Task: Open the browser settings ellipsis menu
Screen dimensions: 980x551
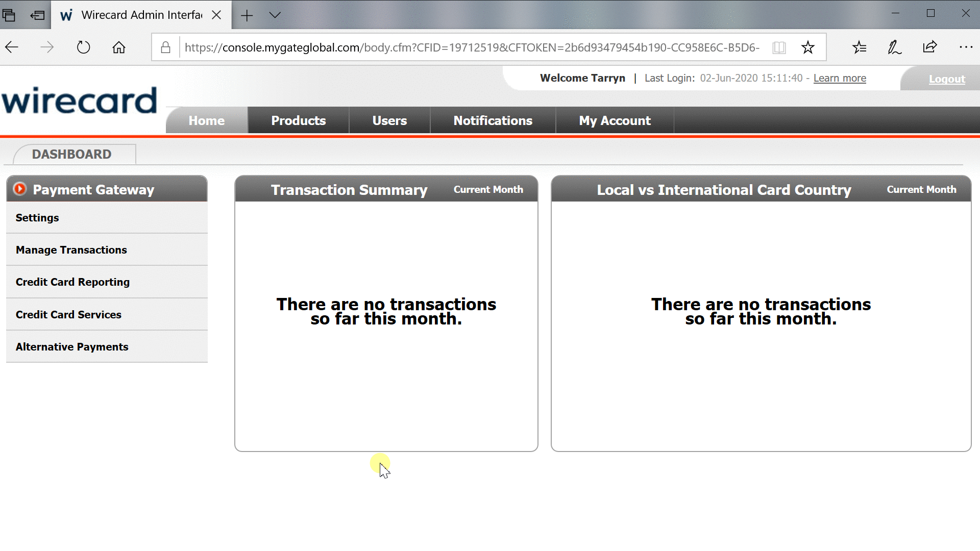Action: pos(966,47)
